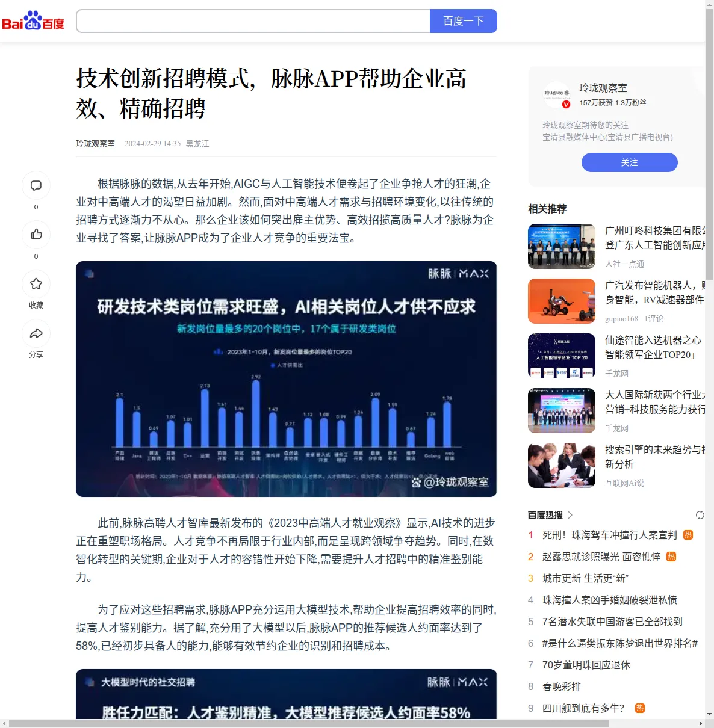
Task: Open hot search 赵露思就诊照曝光
Action: (601, 557)
